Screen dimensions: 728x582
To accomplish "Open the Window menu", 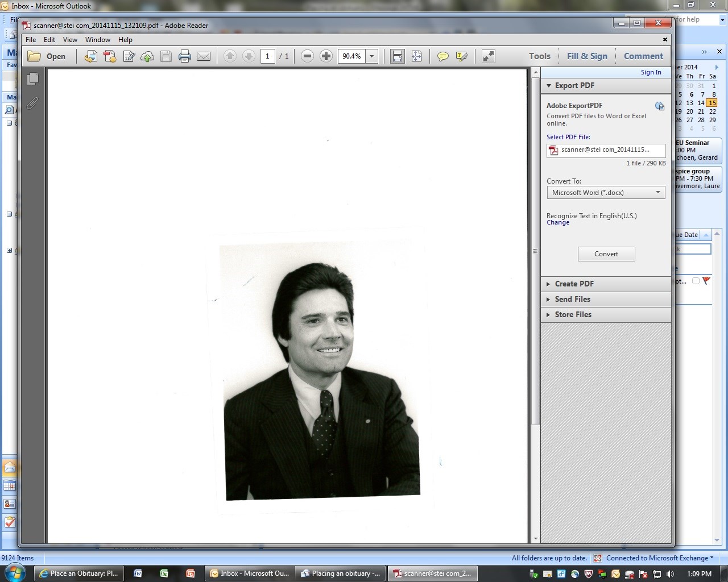I will point(97,40).
